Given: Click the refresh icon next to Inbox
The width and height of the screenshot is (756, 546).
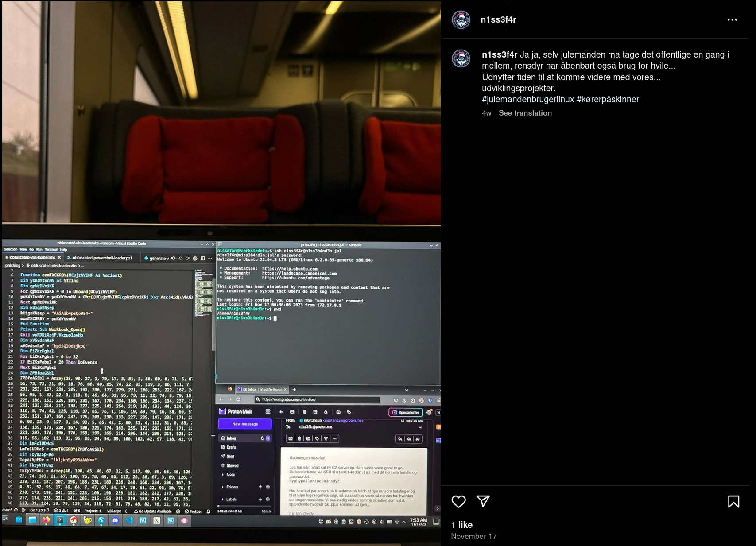Looking at the screenshot, I should pyautogui.click(x=263, y=438).
